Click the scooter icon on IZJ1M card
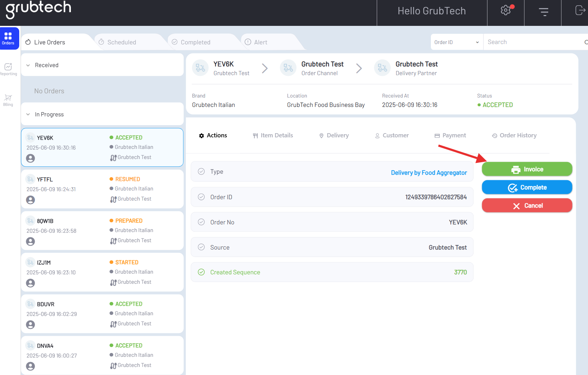The height and width of the screenshot is (375, 588). point(30,262)
